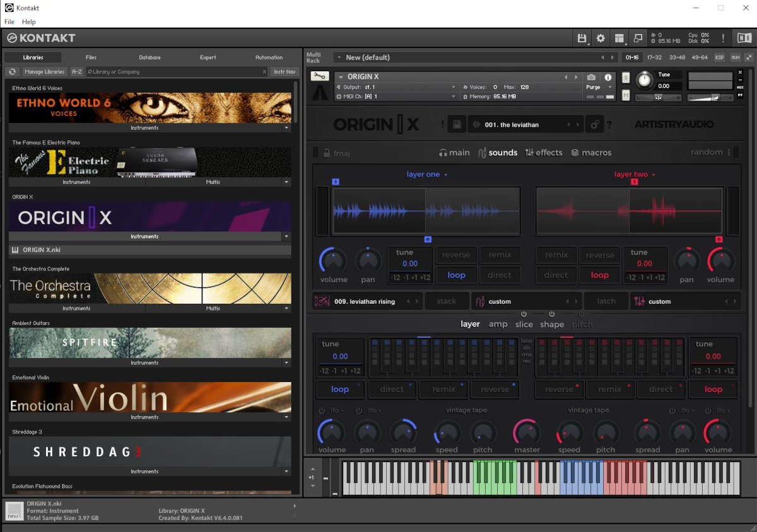Open the Output st. 1 dropdown
The width and height of the screenshot is (757, 532).
[453, 87]
